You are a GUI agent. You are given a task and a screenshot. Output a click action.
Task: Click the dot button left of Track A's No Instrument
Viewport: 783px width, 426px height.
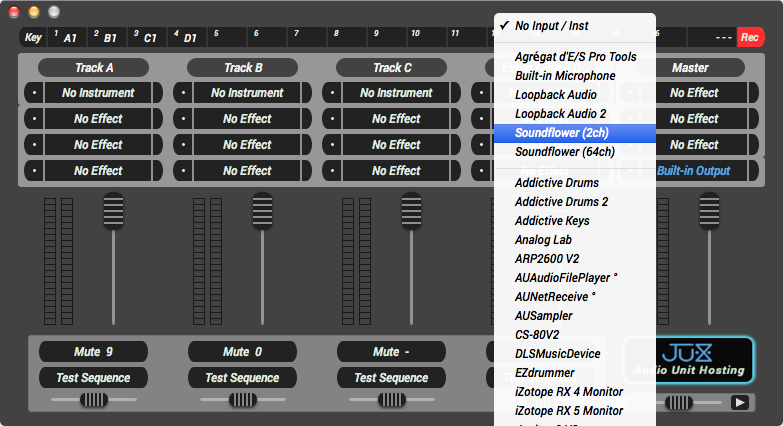tap(34, 93)
